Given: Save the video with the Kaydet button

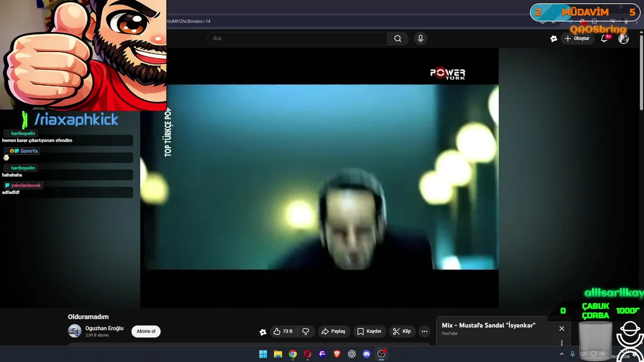Looking at the screenshot, I should [369, 331].
